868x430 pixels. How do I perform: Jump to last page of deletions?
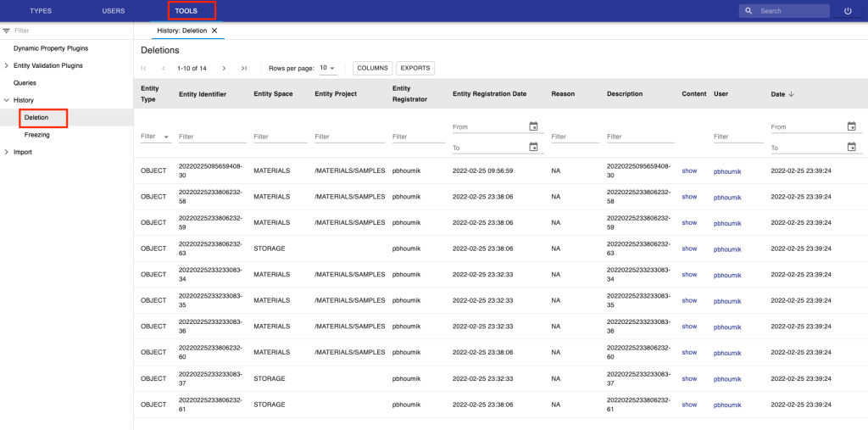(243, 68)
